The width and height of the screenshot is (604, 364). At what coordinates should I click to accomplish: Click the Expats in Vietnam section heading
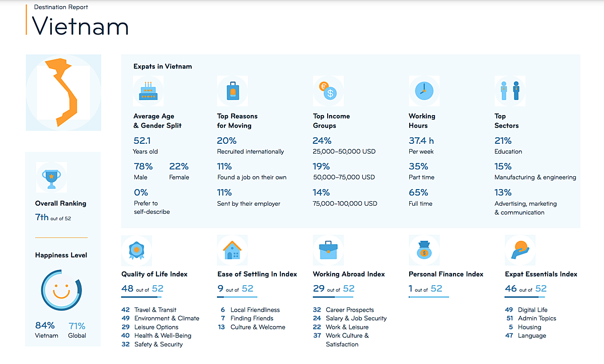point(163,66)
